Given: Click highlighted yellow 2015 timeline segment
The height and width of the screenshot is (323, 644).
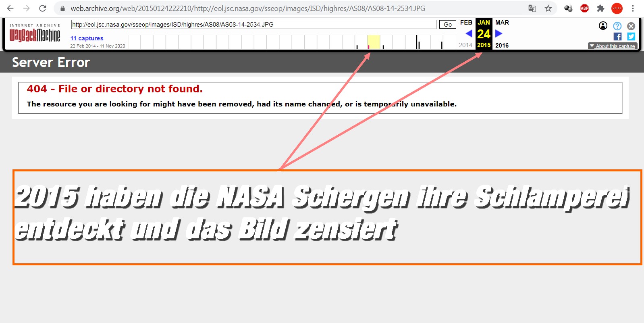Looking at the screenshot, I should (374, 42).
